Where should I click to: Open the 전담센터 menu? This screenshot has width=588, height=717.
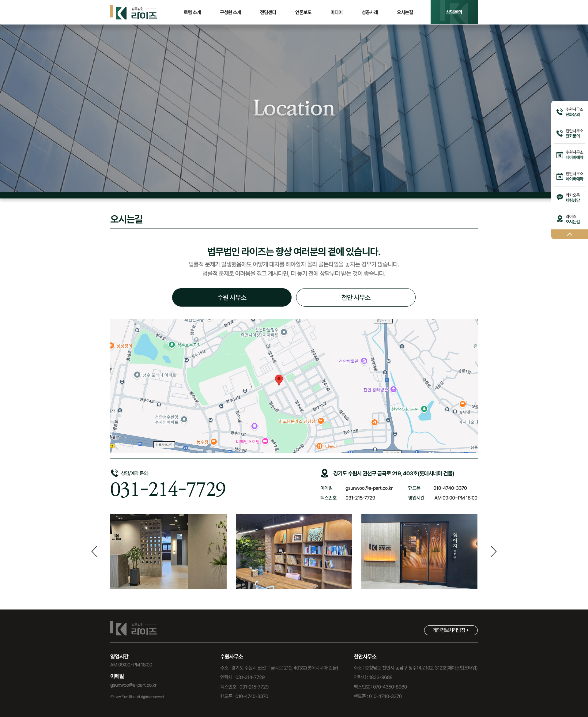tap(268, 12)
